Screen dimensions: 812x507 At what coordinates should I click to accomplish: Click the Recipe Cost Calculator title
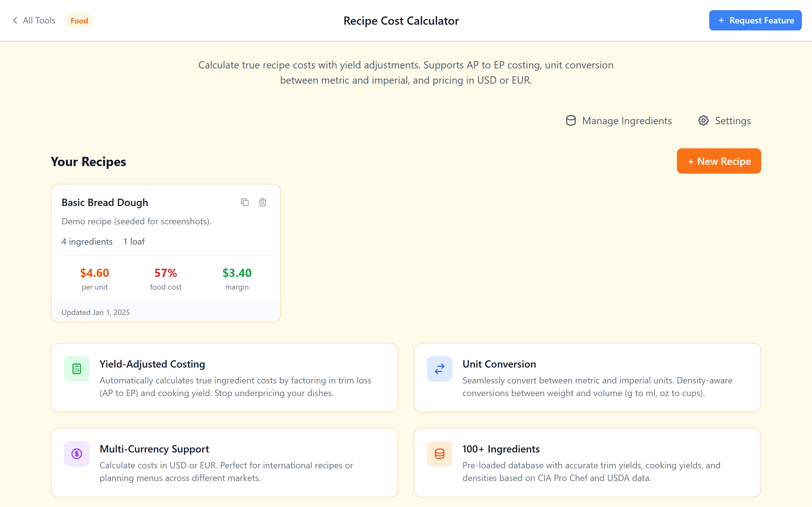(401, 21)
